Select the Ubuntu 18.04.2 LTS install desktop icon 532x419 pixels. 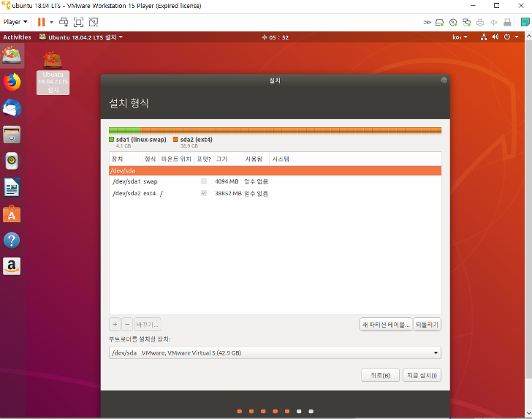[x=53, y=72]
